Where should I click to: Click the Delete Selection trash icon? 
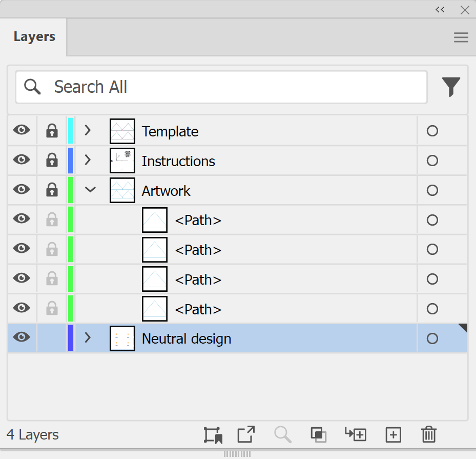(x=429, y=434)
